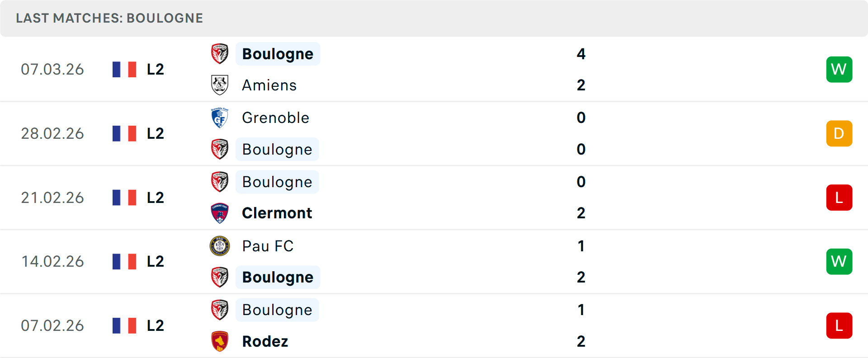
Task: Open the Clermont Foot crest icon
Action: coord(219,213)
